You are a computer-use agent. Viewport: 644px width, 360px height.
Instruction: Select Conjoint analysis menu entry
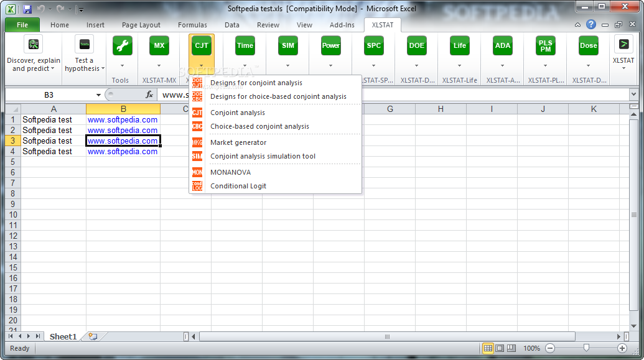276,113
